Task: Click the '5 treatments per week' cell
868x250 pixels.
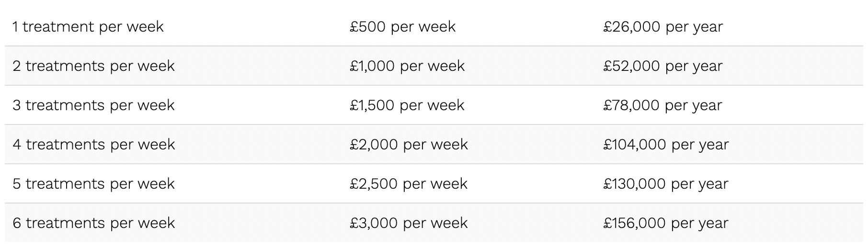Action: [93, 184]
